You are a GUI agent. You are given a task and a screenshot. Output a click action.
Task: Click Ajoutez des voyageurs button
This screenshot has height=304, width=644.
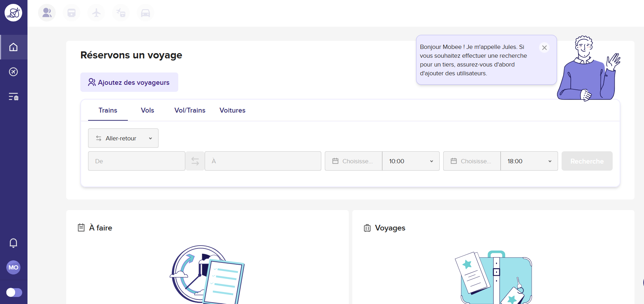(129, 82)
